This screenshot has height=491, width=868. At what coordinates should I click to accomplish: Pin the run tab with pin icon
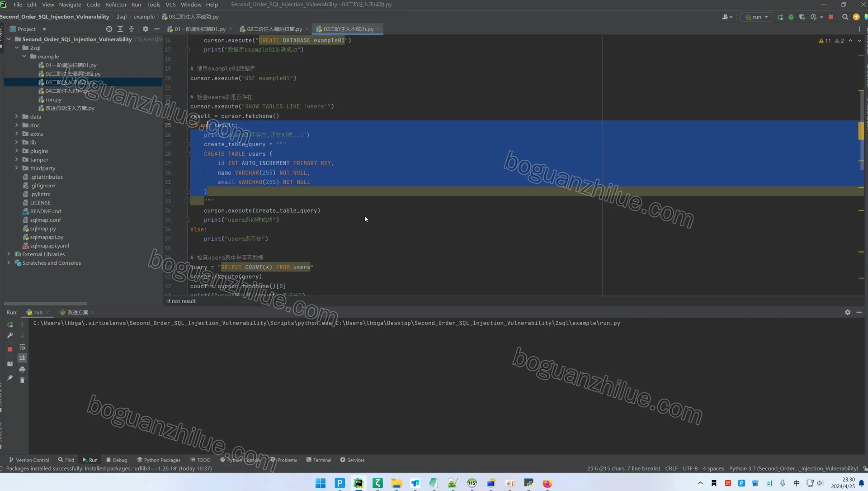10,378
